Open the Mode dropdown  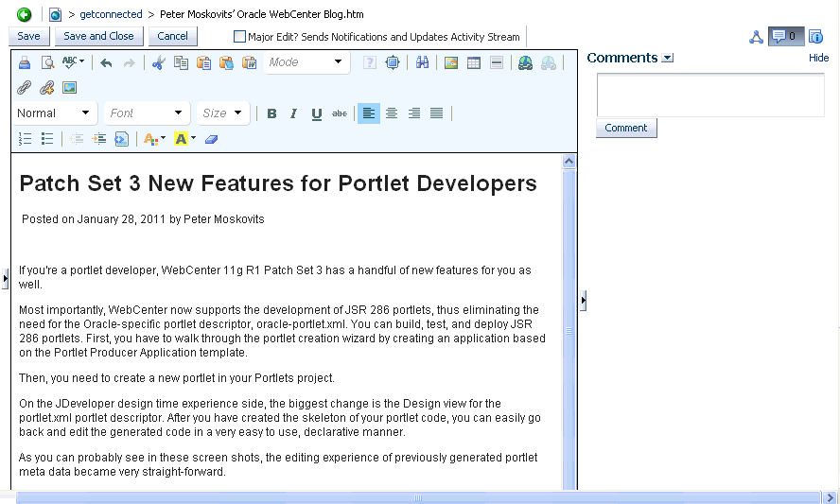[x=307, y=62]
